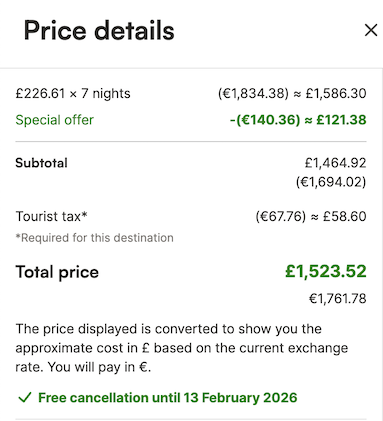Image resolution: width=383 pixels, height=421 pixels.
Task: Click the Subtotal label
Action: [42, 163]
